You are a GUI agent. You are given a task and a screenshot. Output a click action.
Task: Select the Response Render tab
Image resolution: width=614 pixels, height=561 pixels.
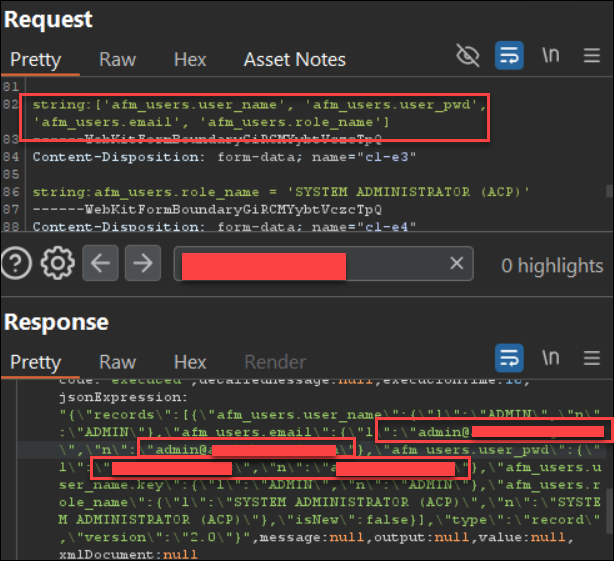pos(275,362)
